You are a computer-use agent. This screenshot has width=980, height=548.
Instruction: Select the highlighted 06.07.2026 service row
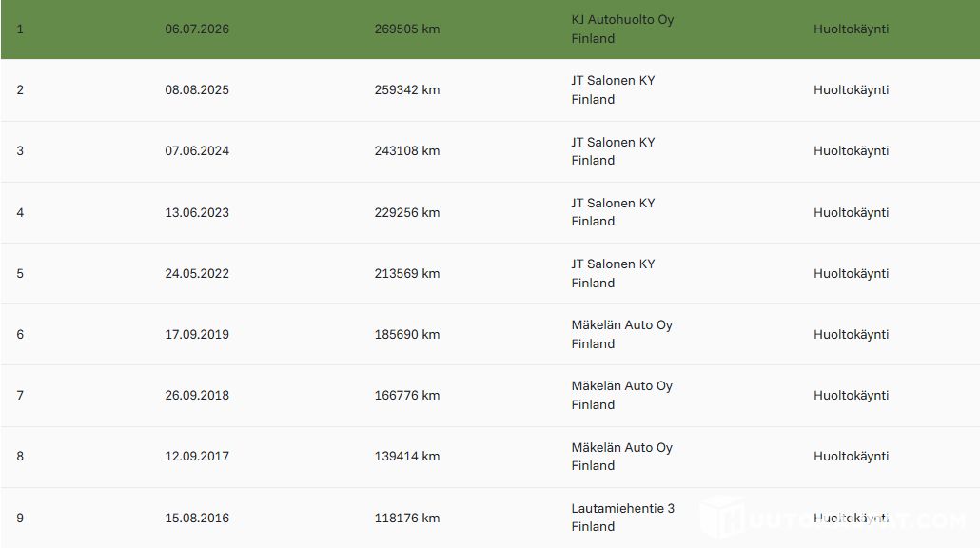[x=490, y=29]
